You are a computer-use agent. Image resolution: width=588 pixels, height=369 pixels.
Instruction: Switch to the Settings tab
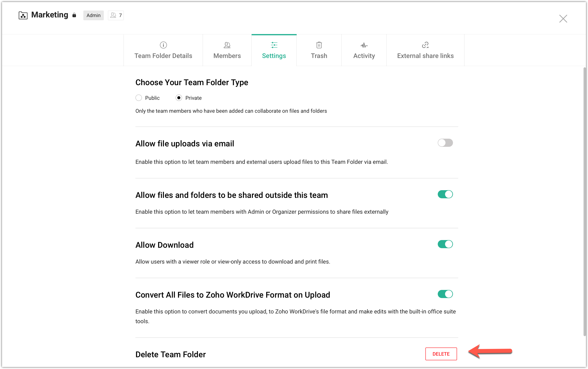[274, 56]
